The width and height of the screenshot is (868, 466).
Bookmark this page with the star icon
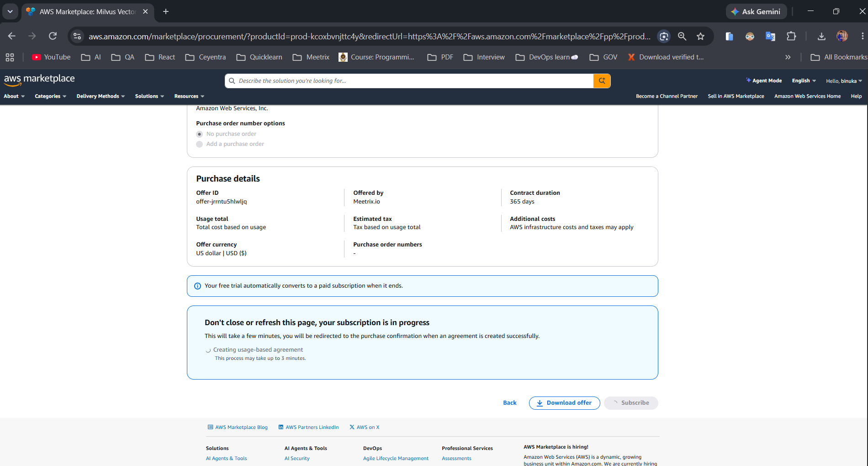[x=700, y=36]
